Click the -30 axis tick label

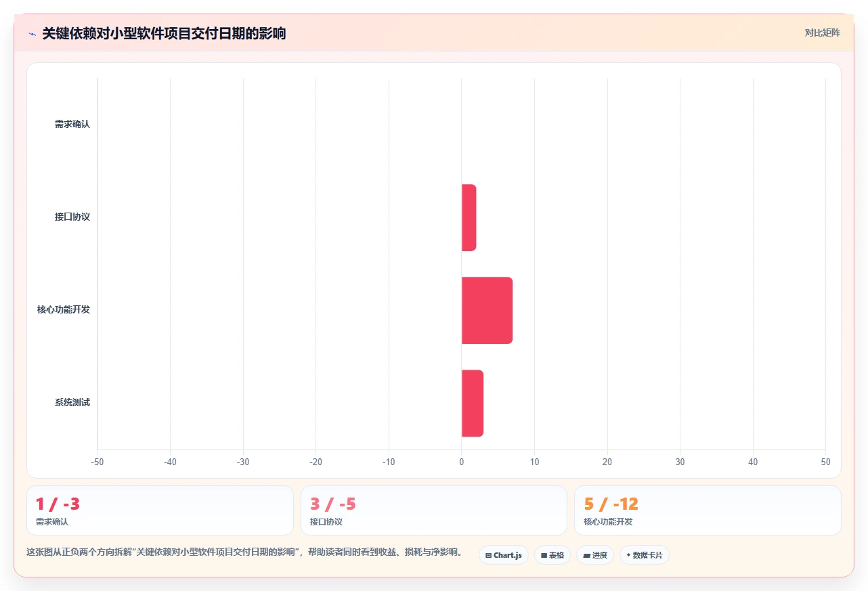pyautogui.click(x=243, y=462)
